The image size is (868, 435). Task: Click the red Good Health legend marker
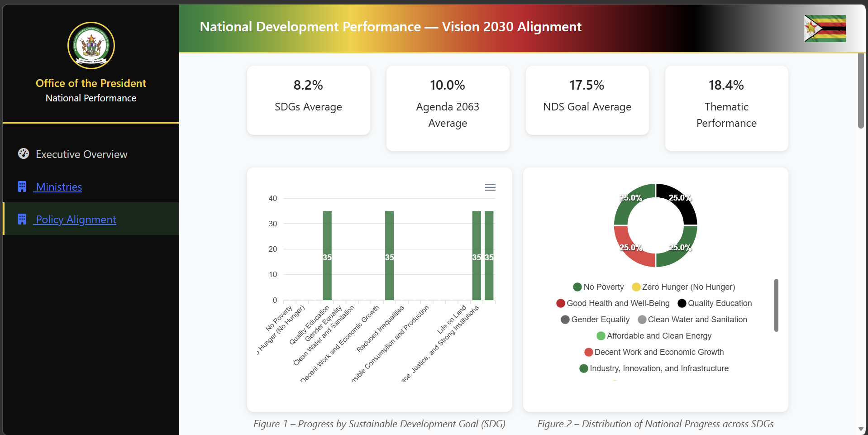(561, 303)
